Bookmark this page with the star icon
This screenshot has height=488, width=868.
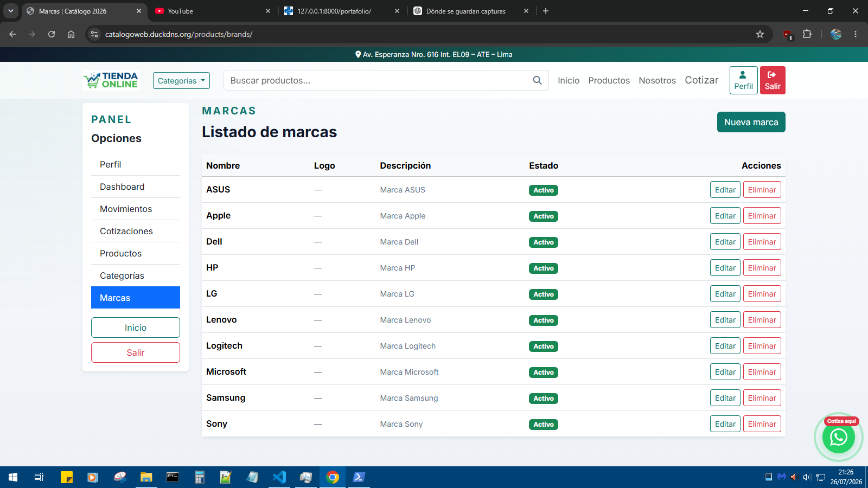[760, 34]
